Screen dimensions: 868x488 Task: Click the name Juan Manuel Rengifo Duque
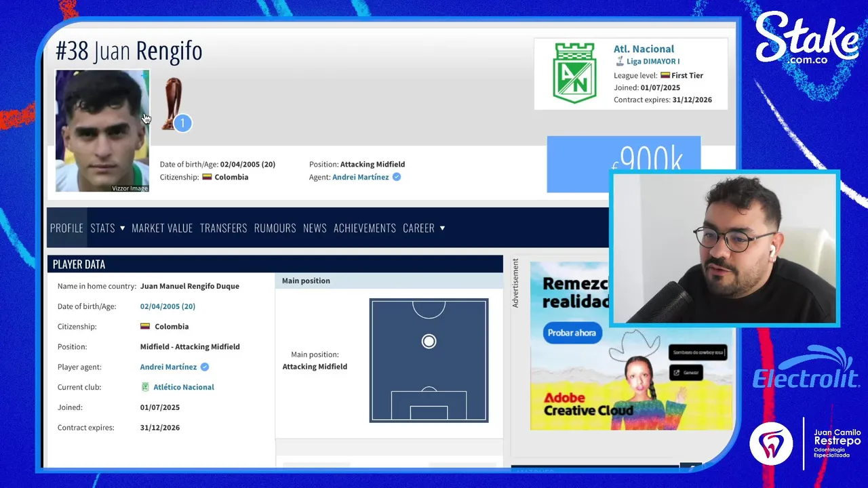tap(190, 286)
